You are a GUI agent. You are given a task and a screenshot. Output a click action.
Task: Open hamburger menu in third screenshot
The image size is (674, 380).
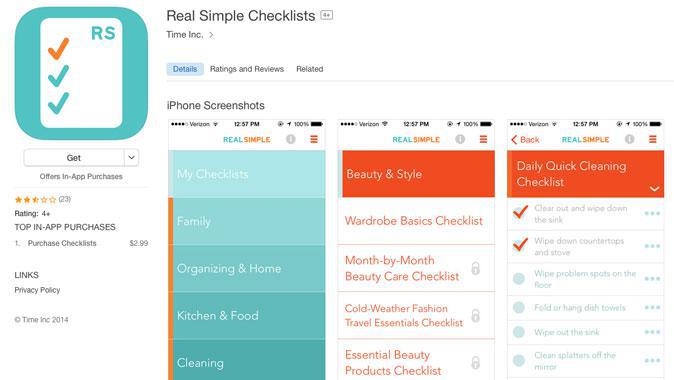pyautogui.click(x=653, y=139)
